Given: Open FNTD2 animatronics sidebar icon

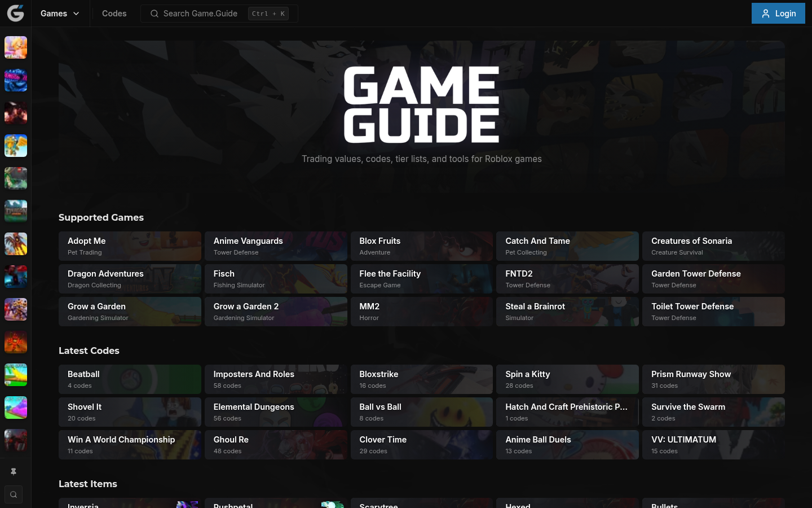Looking at the screenshot, I should click(x=16, y=309).
